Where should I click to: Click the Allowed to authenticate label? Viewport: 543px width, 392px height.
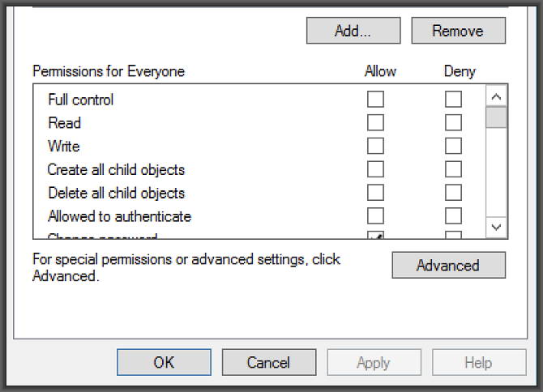click(119, 216)
